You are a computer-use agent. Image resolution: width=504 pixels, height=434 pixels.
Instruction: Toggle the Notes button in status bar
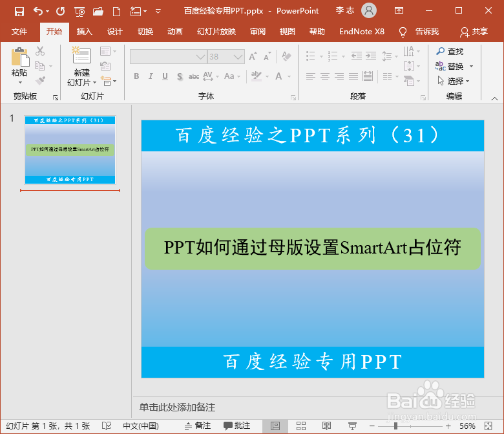pyautogui.click(x=198, y=426)
